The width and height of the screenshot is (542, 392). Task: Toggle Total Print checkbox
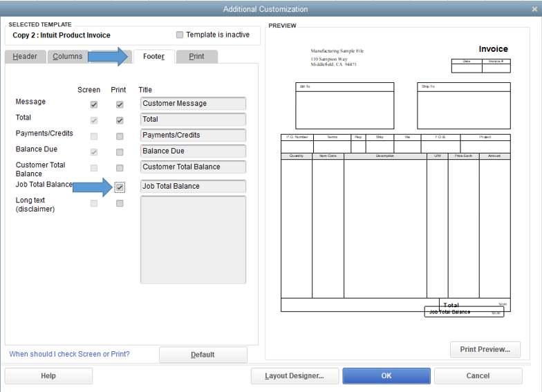120,120
